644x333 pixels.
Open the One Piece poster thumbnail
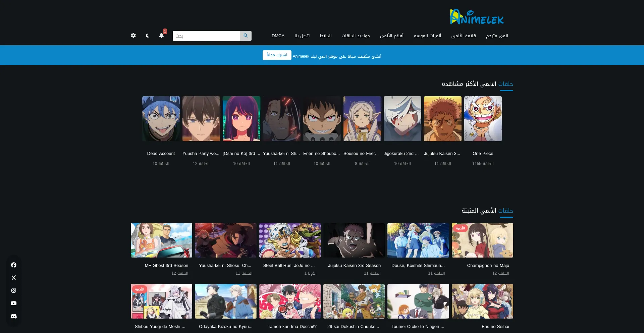pyautogui.click(x=483, y=119)
